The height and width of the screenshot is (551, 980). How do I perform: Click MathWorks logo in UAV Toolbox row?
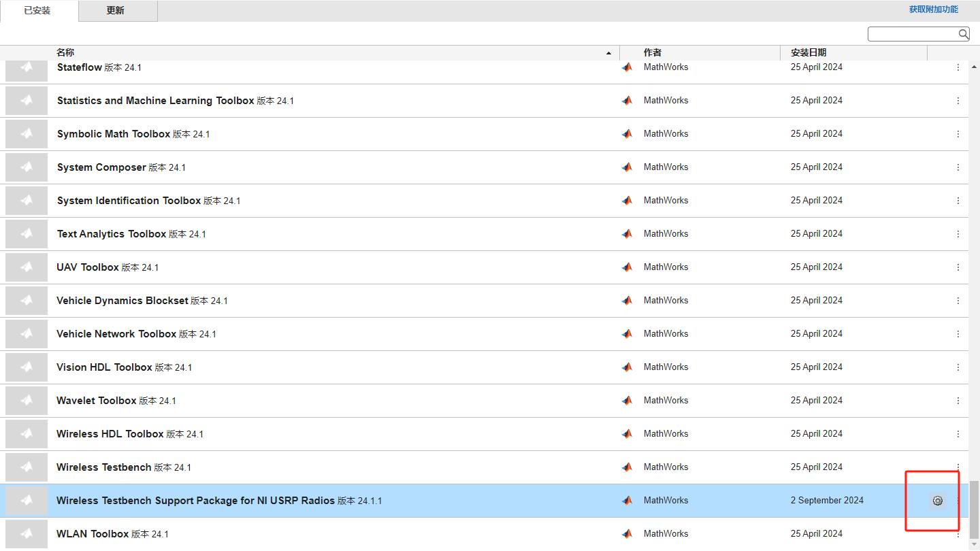(627, 267)
